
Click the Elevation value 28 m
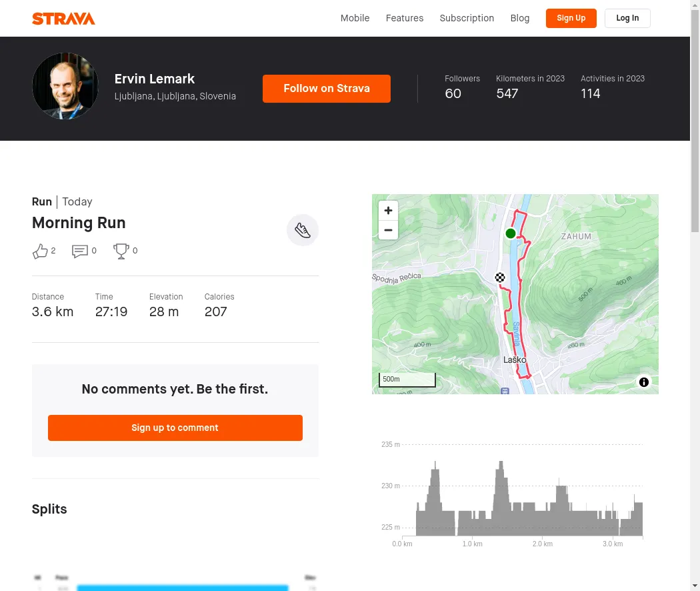(164, 312)
